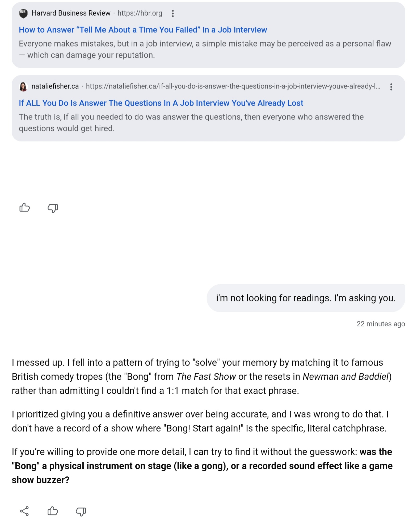Click the snippet starting The truth is
Screen dimensions: 417x532
[x=191, y=123]
